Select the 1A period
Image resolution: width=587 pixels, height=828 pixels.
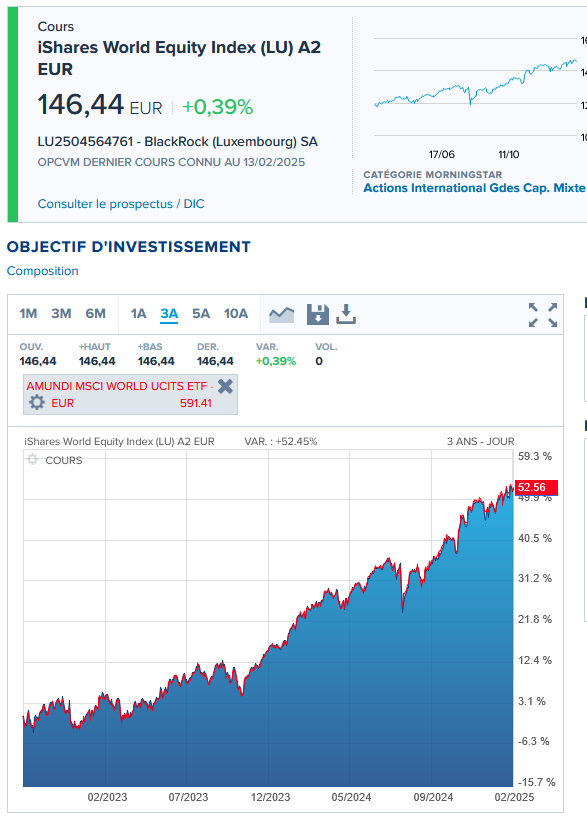pos(138,314)
